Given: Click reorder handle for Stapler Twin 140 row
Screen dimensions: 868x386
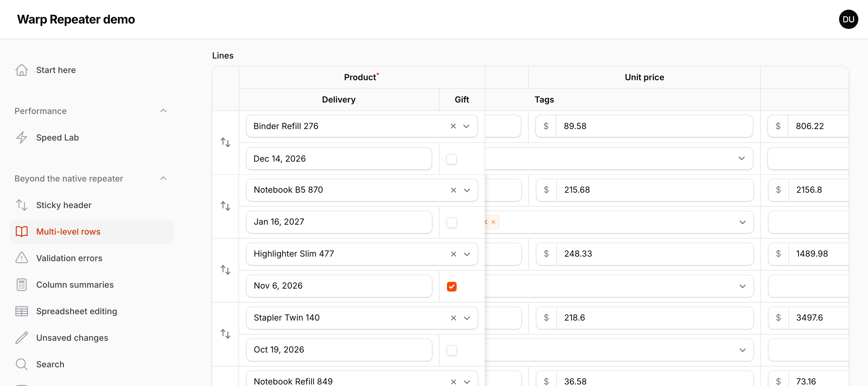Looking at the screenshot, I should pos(225,334).
